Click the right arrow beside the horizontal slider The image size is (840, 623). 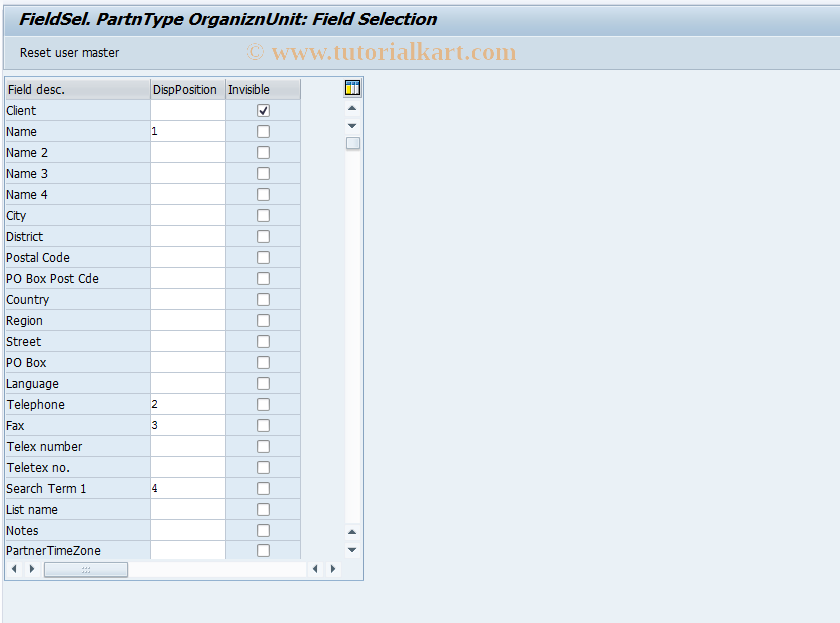[x=32, y=569]
